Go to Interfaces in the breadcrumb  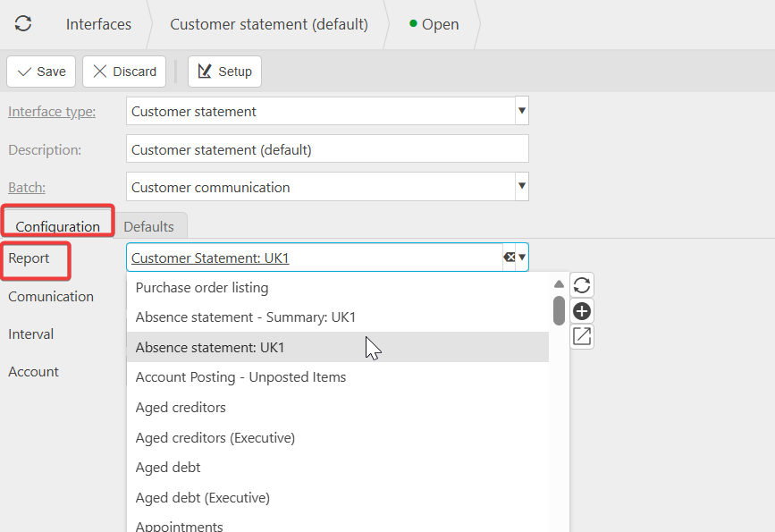[98, 24]
